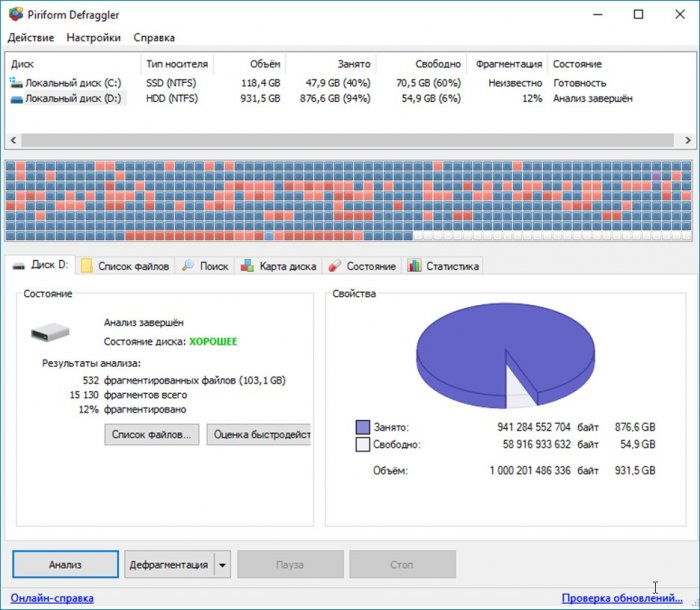
Task: Click the Неизвестно fragmentation cell
Action: 515,83
